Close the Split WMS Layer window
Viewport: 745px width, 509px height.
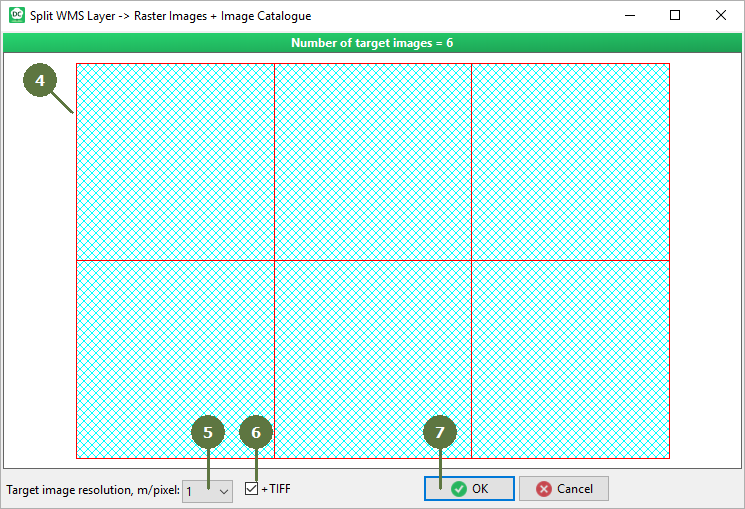click(x=721, y=16)
